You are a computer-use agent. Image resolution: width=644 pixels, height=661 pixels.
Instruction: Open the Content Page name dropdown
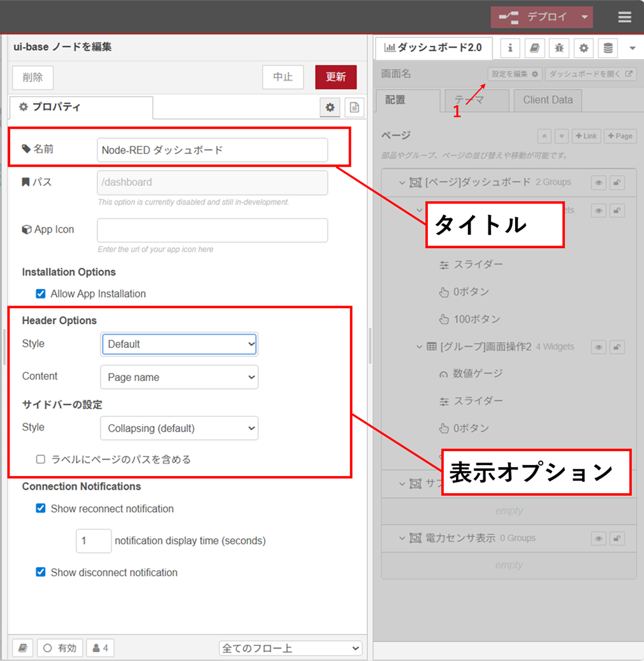(179, 377)
